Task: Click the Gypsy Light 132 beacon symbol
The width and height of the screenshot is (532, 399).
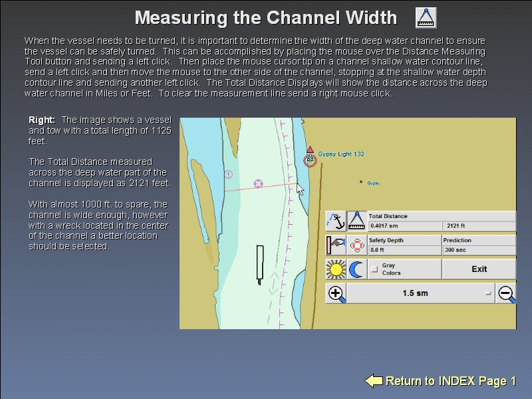Action: [x=310, y=158]
